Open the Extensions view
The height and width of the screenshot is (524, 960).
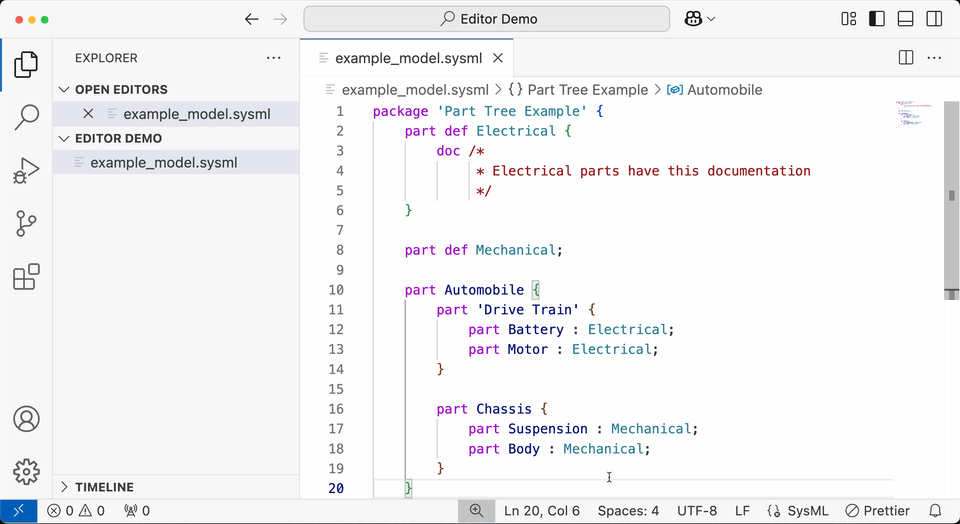point(27,277)
